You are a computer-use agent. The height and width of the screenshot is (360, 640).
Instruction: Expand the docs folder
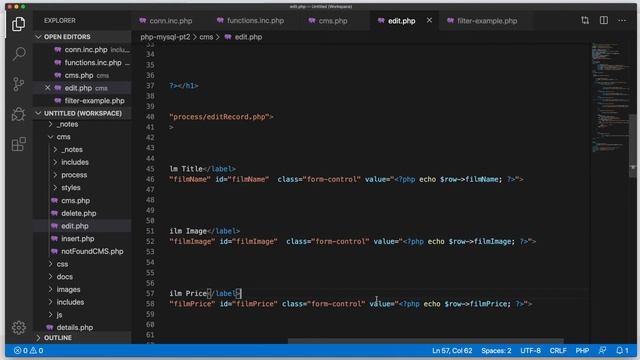(64, 277)
